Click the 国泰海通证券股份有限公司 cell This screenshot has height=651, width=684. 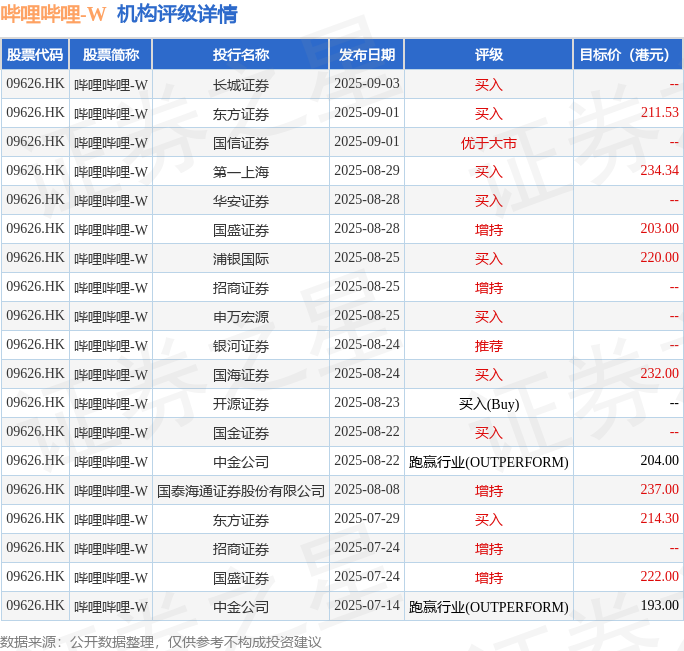click(241, 491)
